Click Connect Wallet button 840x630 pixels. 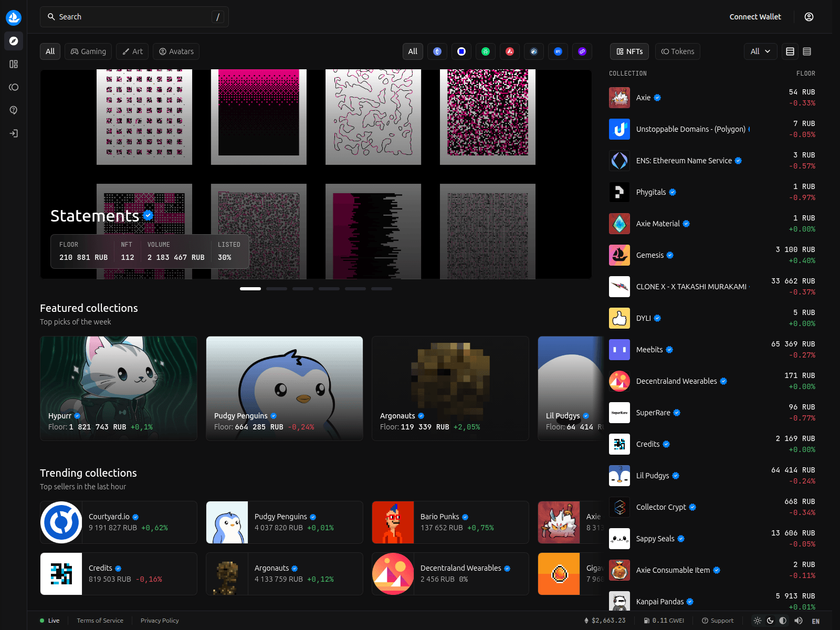[x=755, y=17]
